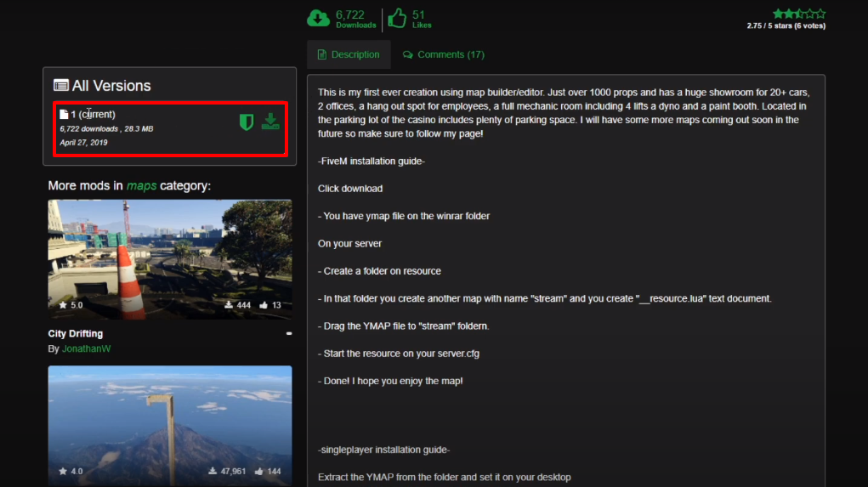Viewport: 868px width, 487px height.
Task: Switch to the Comments (17) tab
Action: tap(444, 54)
